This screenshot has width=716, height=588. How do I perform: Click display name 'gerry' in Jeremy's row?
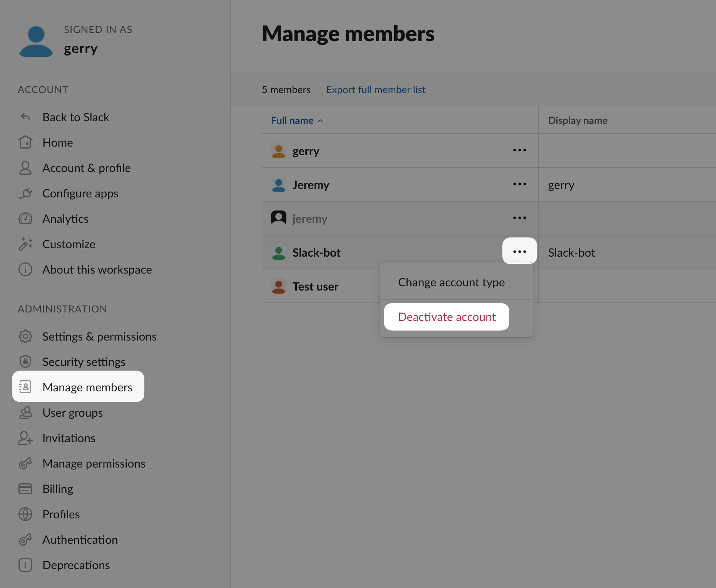tap(561, 185)
